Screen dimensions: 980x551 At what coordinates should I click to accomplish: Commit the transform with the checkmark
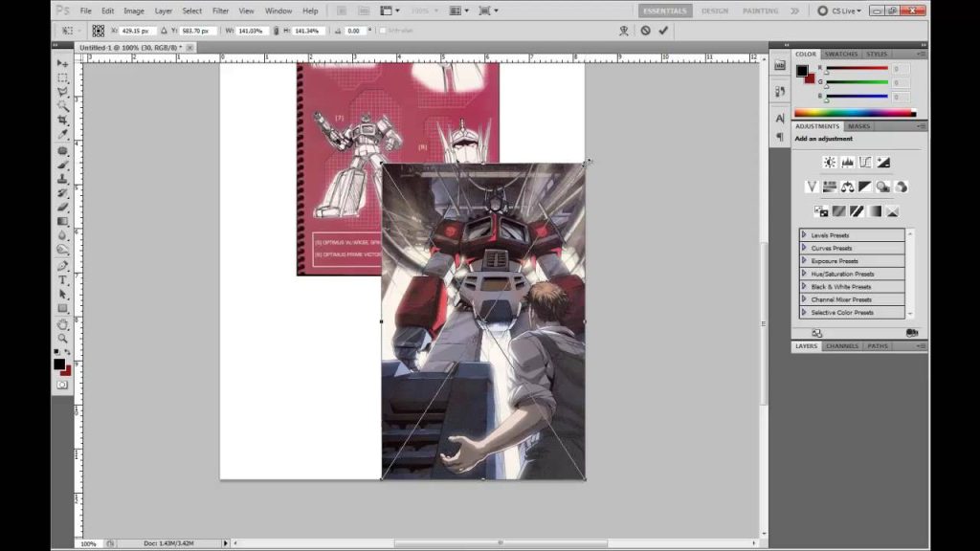pyautogui.click(x=663, y=30)
